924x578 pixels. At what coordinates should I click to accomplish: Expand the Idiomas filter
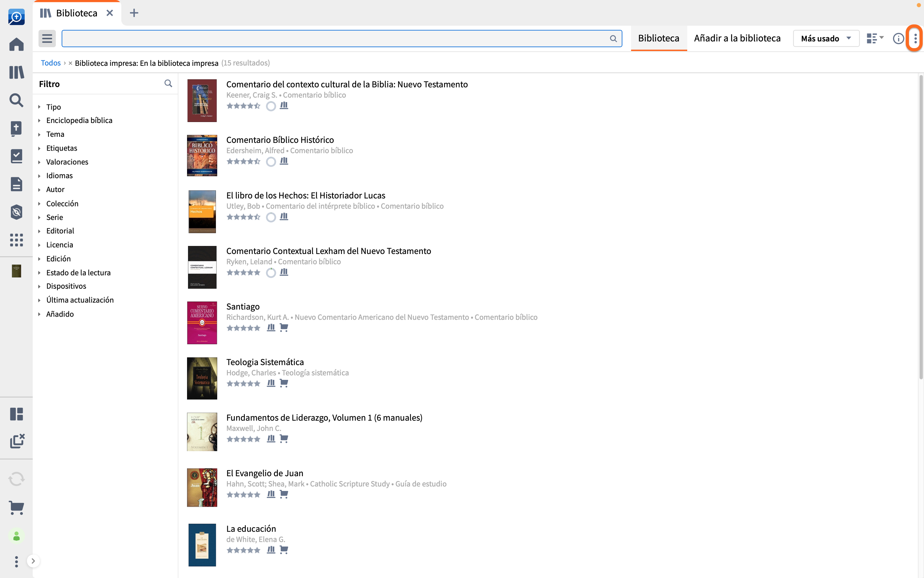click(39, 176)
